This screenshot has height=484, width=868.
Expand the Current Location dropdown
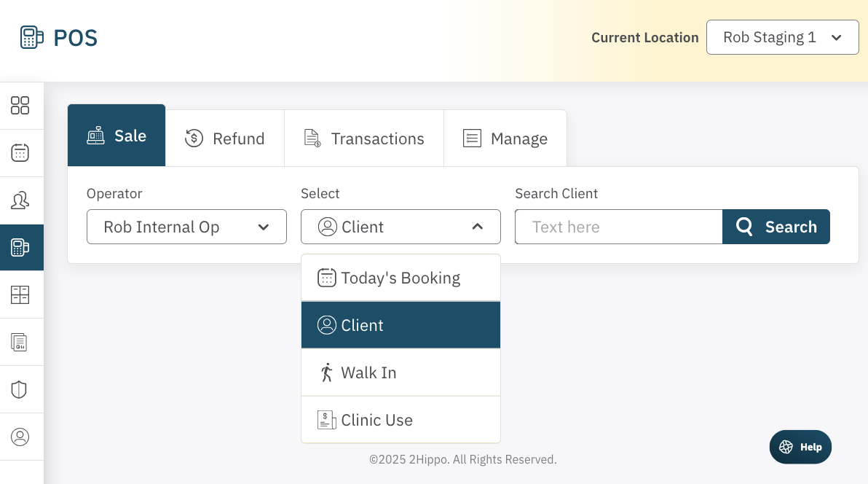coord(782,37)
